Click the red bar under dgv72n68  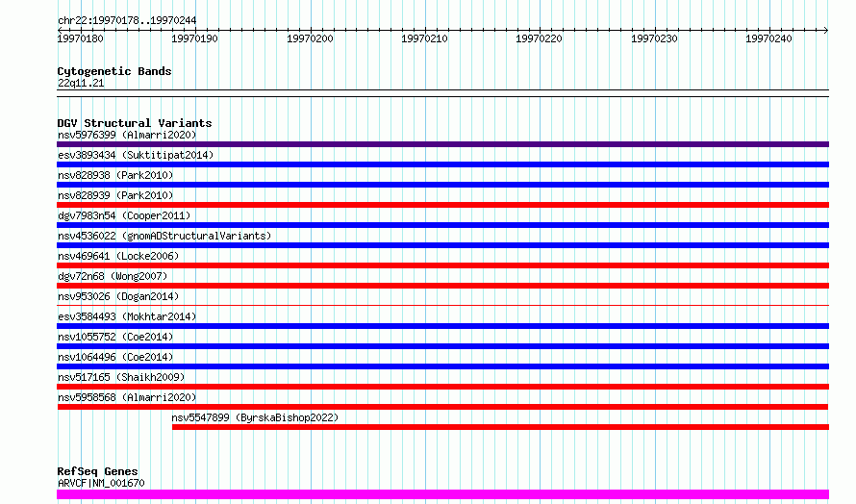point(442,286)
